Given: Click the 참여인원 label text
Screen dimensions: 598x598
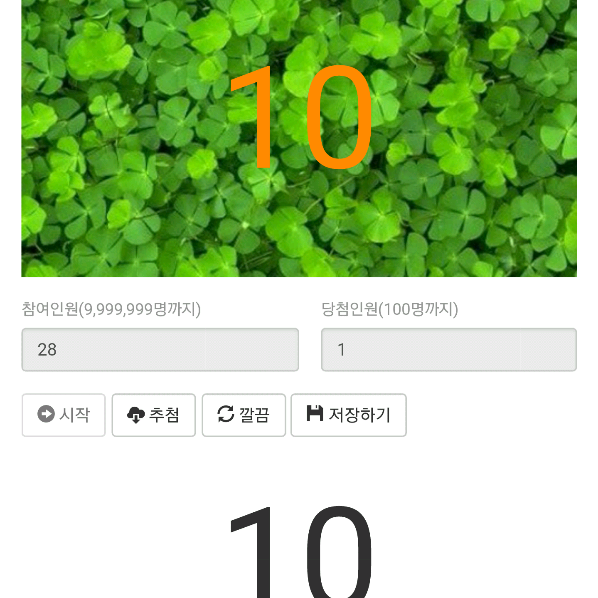Looking at the screenshot, I should coord(50,309).
